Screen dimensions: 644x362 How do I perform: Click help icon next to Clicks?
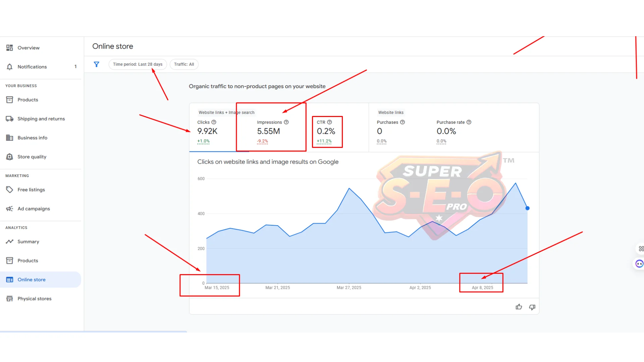[214, 122]
